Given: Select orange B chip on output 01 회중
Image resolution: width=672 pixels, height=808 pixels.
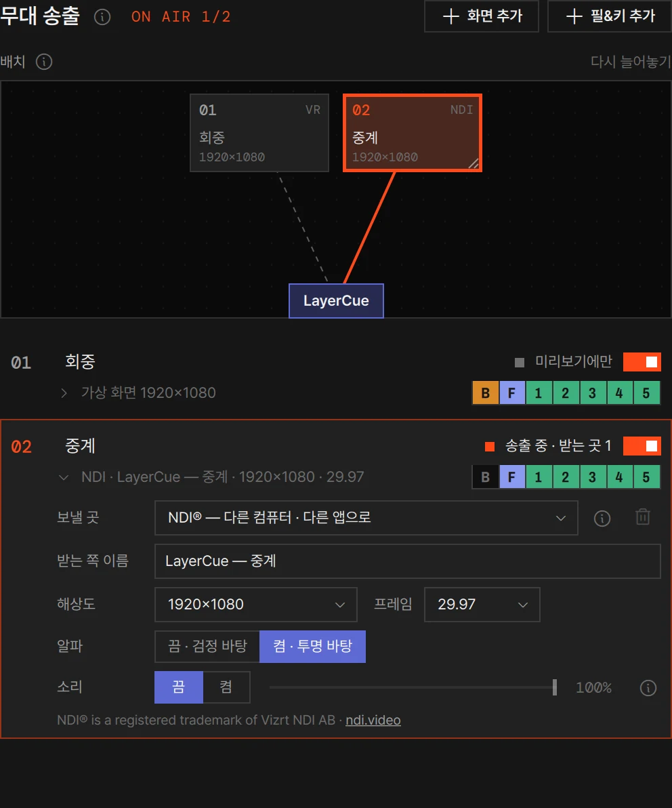Looking at the screenshot, I should point(485,393).
